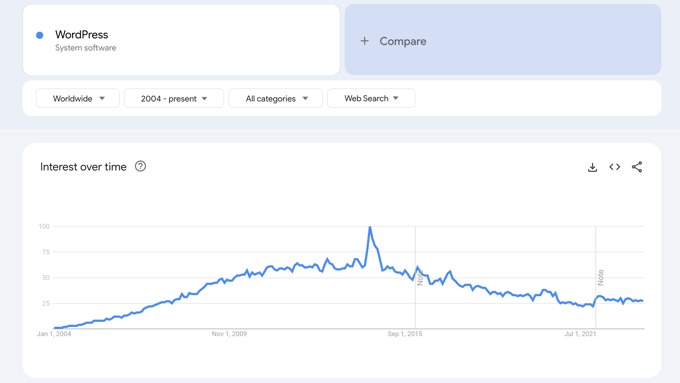Open the All categories dropdown
The height and width of the screenshot is (383, 680).
pos(276,98)
